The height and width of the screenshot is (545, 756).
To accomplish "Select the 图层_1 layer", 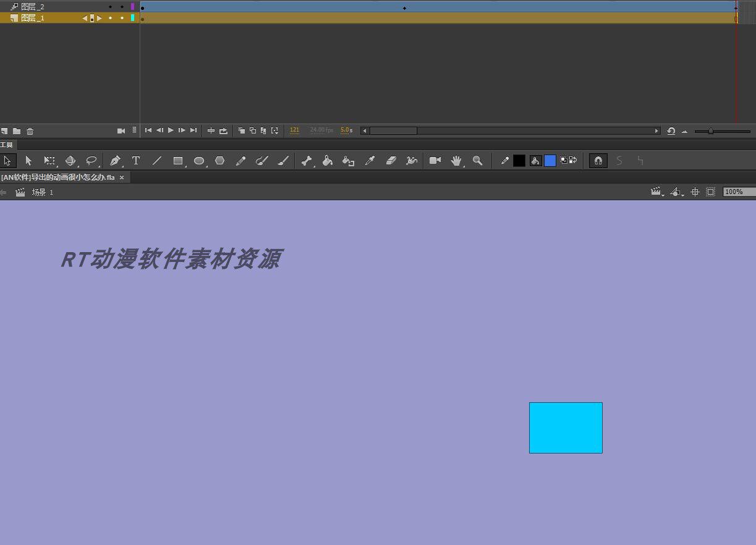I will click(x=32, y=18).
